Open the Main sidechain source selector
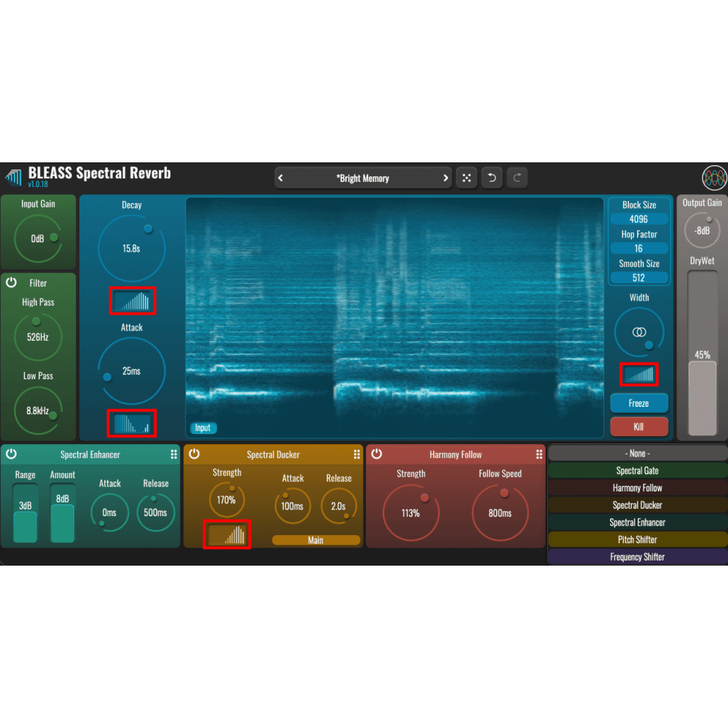This screenshot has height=728, width=728. tap(316, 540)
